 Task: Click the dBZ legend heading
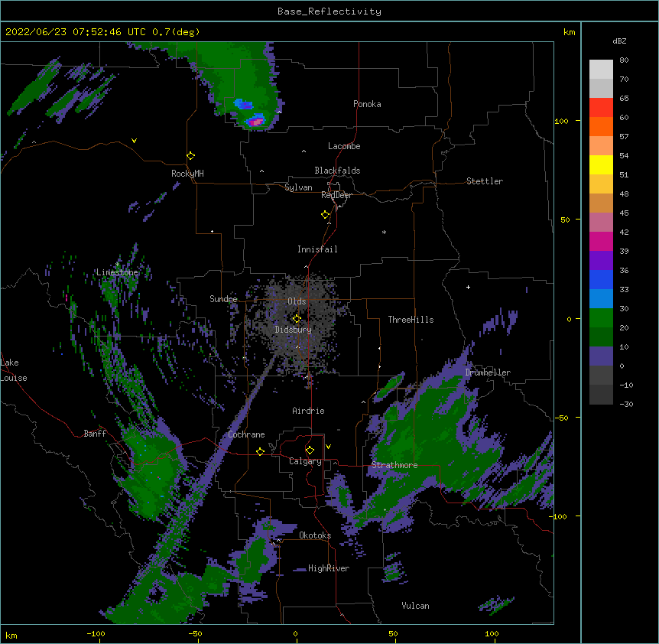point(619,41)
